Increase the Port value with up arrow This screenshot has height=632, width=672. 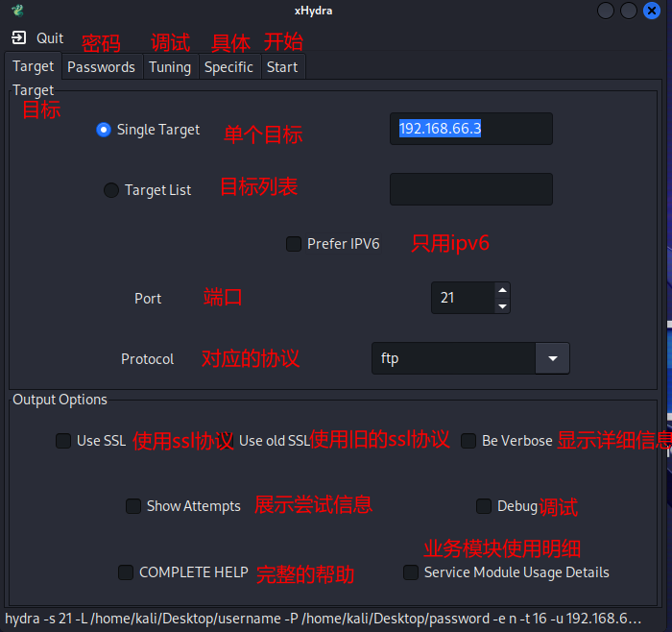click(x=501, y=290)
